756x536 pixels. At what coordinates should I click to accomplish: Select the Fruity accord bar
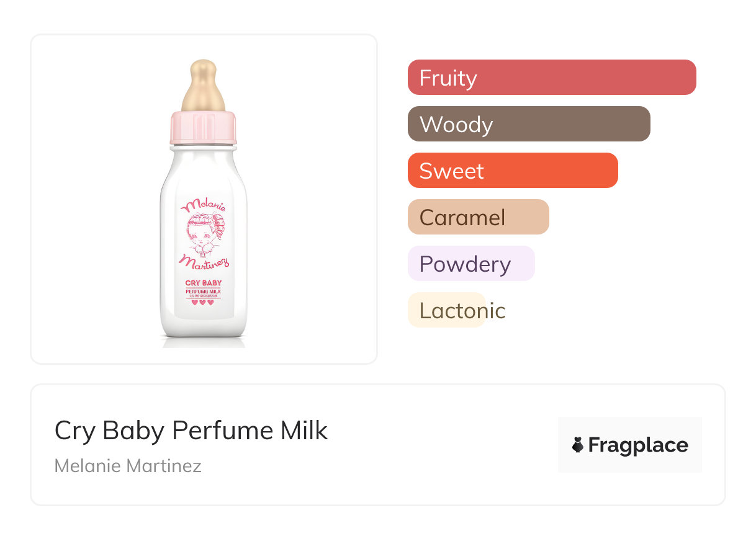point(551,78)
